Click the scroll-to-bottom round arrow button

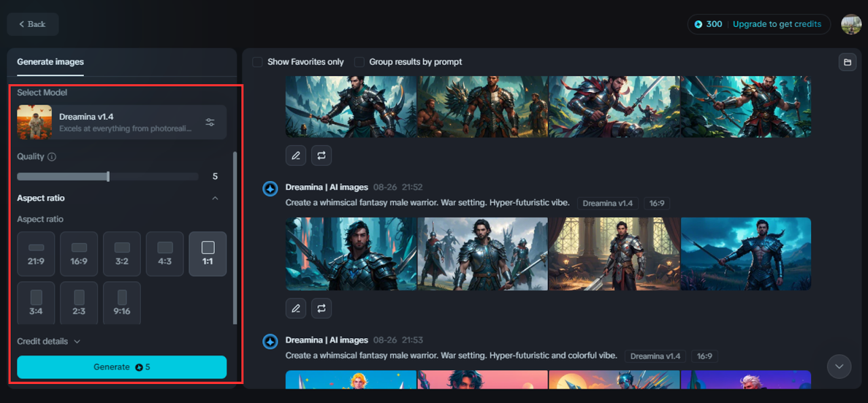click(839, 366)
